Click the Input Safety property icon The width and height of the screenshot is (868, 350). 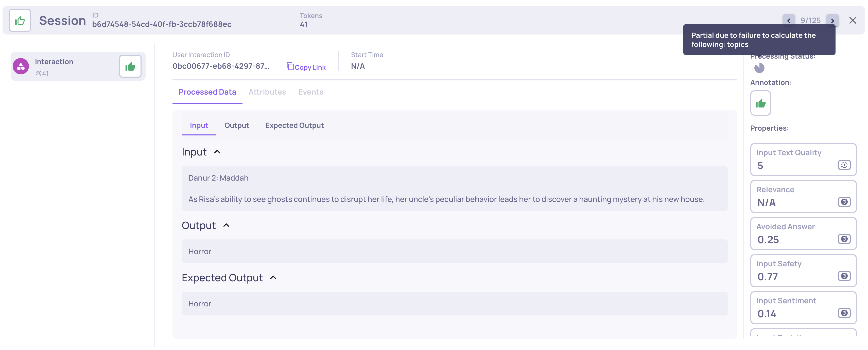pyautogui.click(x=844, y=276)
